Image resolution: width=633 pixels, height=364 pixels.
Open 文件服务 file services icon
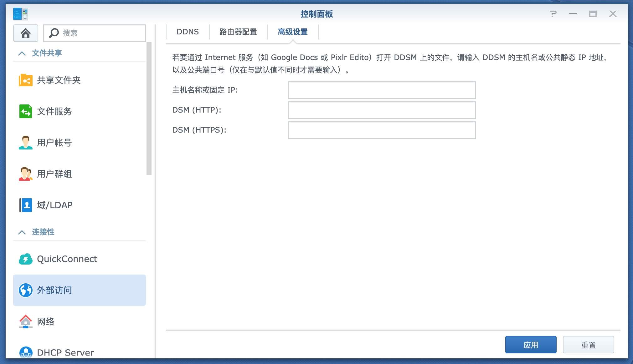(x=25, y=111)
